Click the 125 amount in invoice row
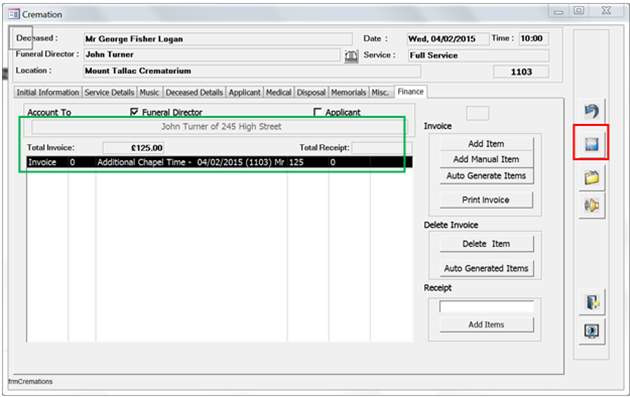The width and height of the screenshot is (630, 397). [x=297, y=162]
